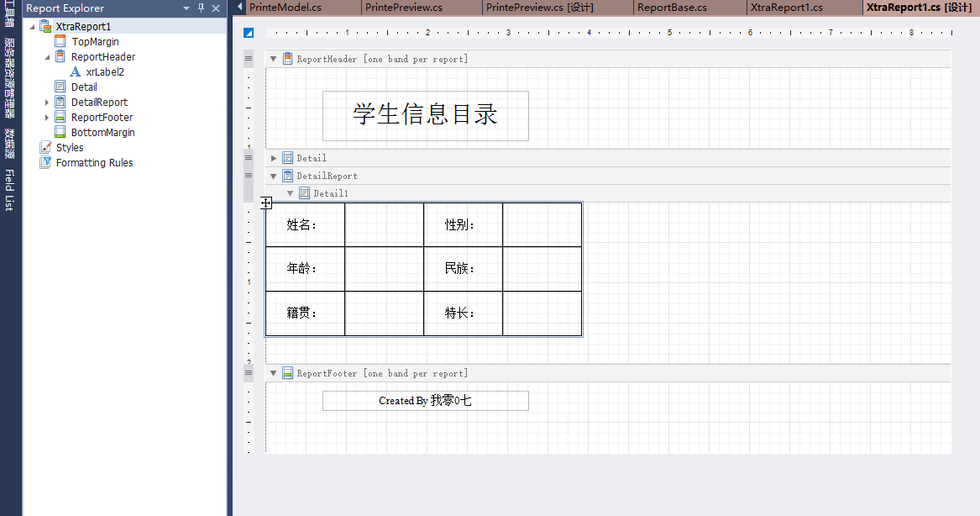Viewport: 980px width, 516px height.
Task: Open the Report Explorer window position dropdown
Action: (x=186, y=8)
